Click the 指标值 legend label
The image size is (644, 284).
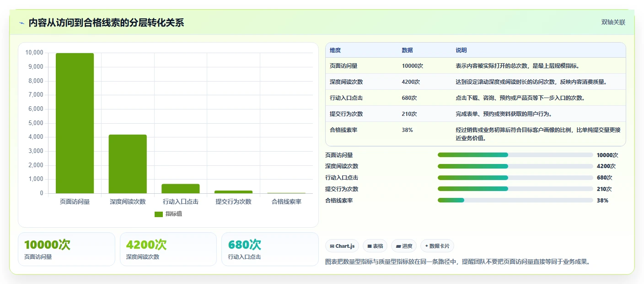pyautogui.click(x=174, y=214)
